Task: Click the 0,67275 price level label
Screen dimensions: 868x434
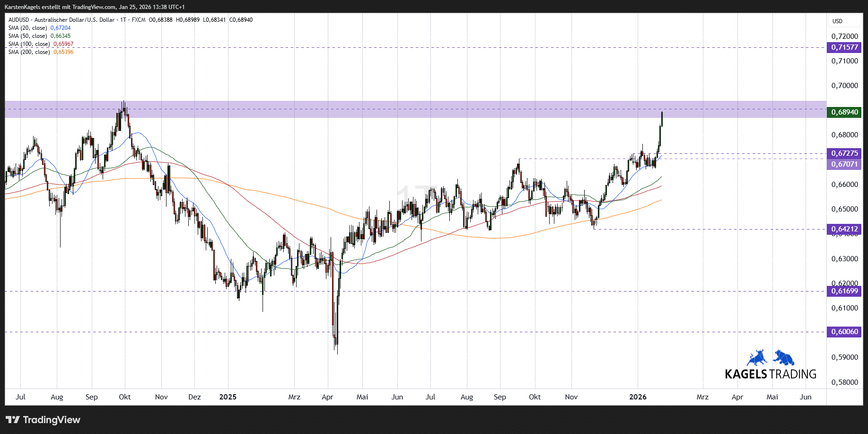Action: tap(844, 153)
